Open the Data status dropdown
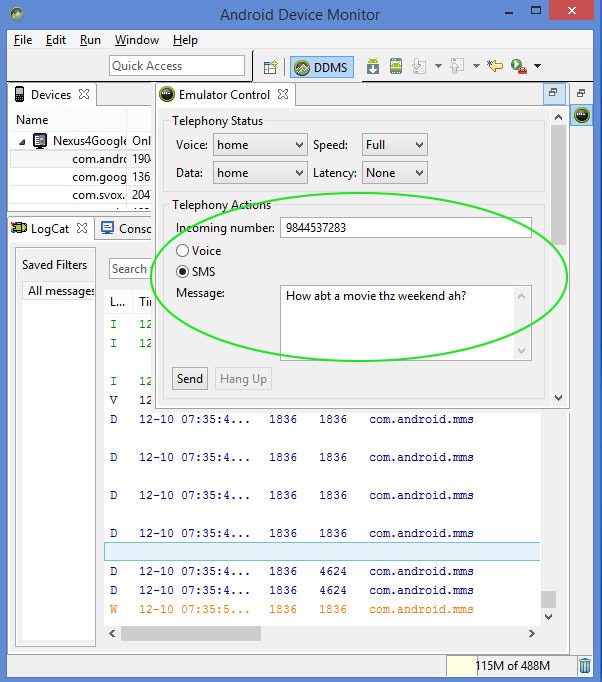Viewport: 602px width, 682px height. coord(260,173)
